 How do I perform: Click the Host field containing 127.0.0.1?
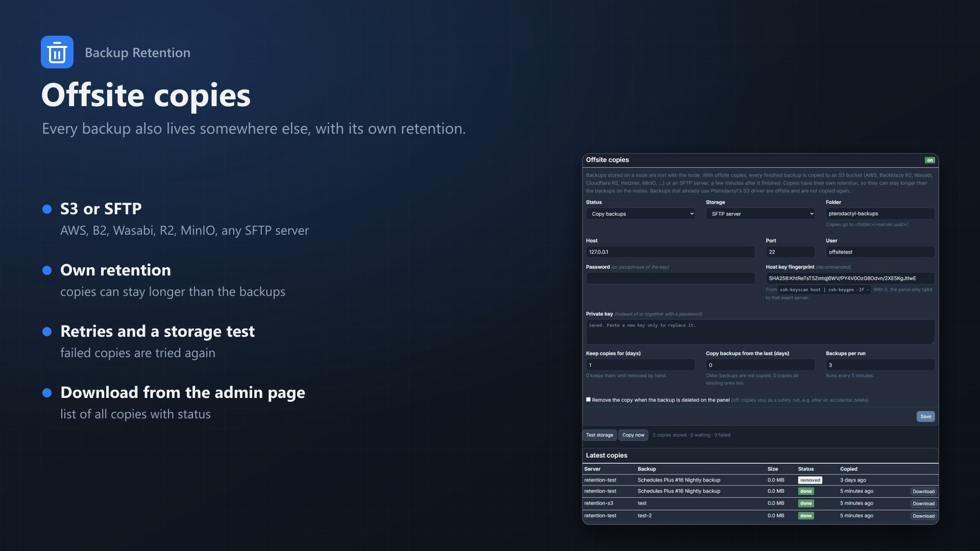point(670,252)
